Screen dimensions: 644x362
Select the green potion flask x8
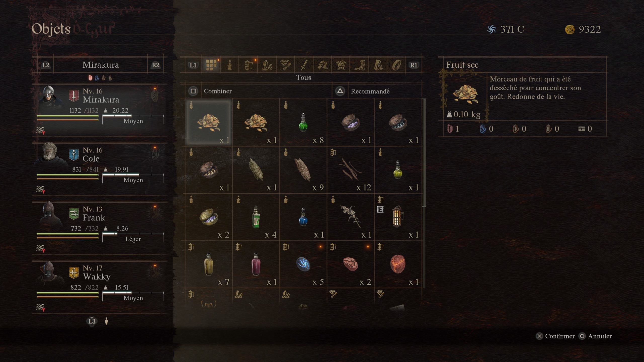303,123
